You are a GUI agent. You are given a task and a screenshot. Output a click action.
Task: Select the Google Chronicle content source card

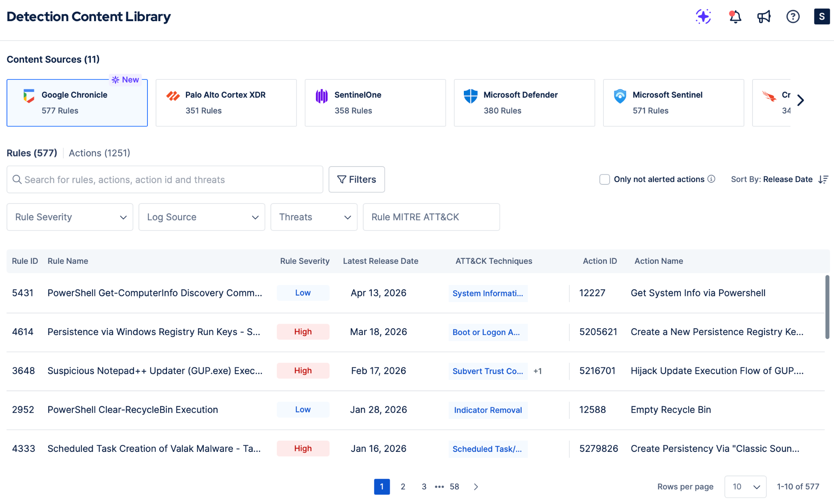[x=77, y=103]
